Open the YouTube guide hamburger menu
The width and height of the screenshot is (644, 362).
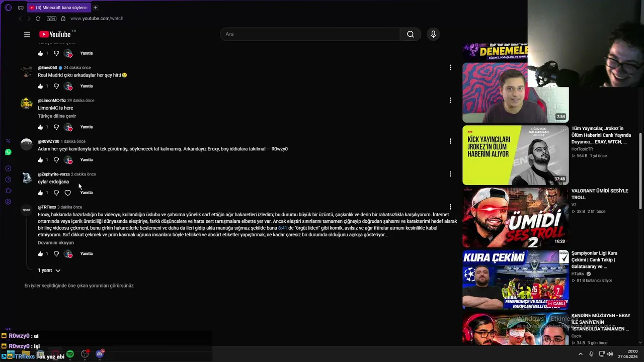click(27, 34)
